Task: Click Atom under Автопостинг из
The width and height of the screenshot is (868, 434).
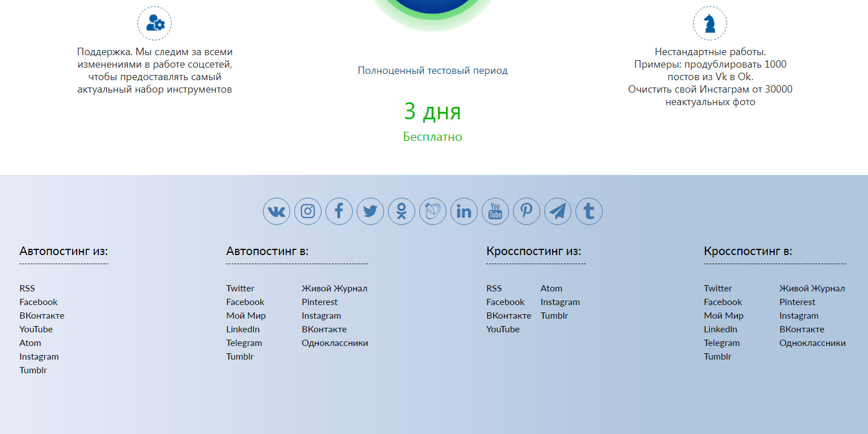Action: (x=30, y=343)
